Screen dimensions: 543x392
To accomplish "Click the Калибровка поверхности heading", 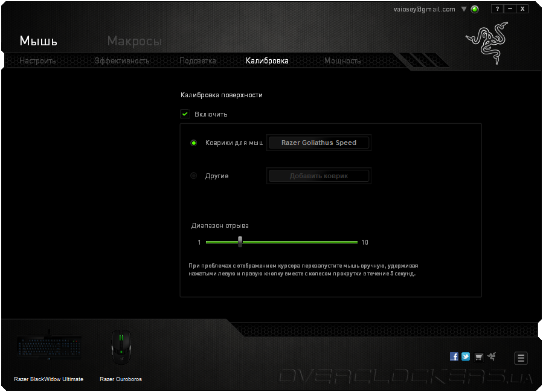I will click(222, 95).
